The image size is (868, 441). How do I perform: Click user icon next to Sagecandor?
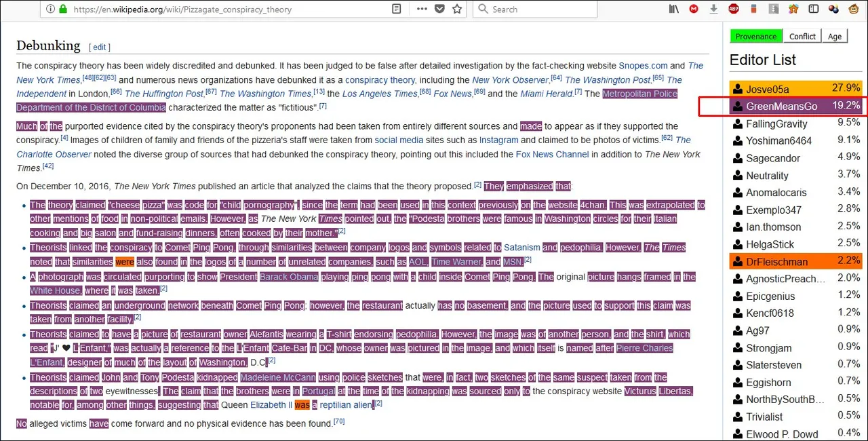tap(738, 158)
